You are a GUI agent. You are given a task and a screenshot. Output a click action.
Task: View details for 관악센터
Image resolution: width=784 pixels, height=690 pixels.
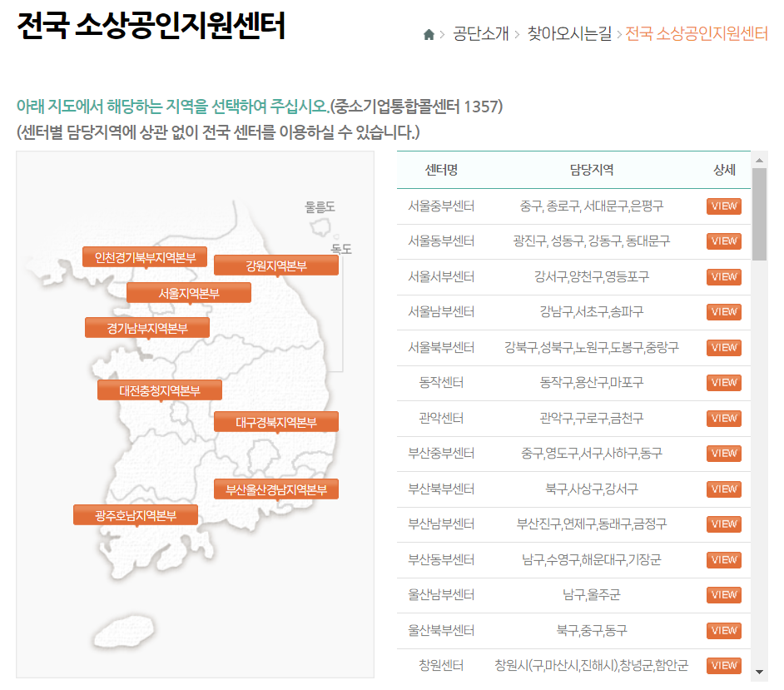[723, 418]
